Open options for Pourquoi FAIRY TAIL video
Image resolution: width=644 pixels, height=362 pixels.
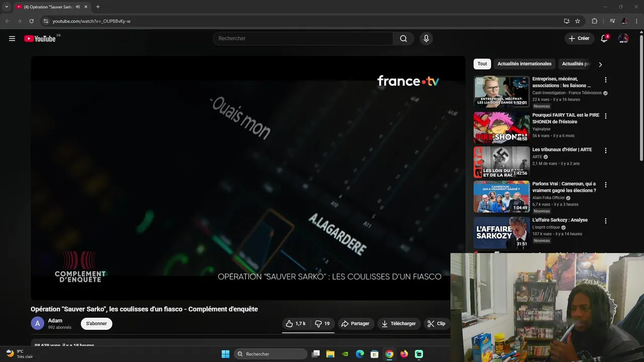pyautogui.click(x=606, y=116)
